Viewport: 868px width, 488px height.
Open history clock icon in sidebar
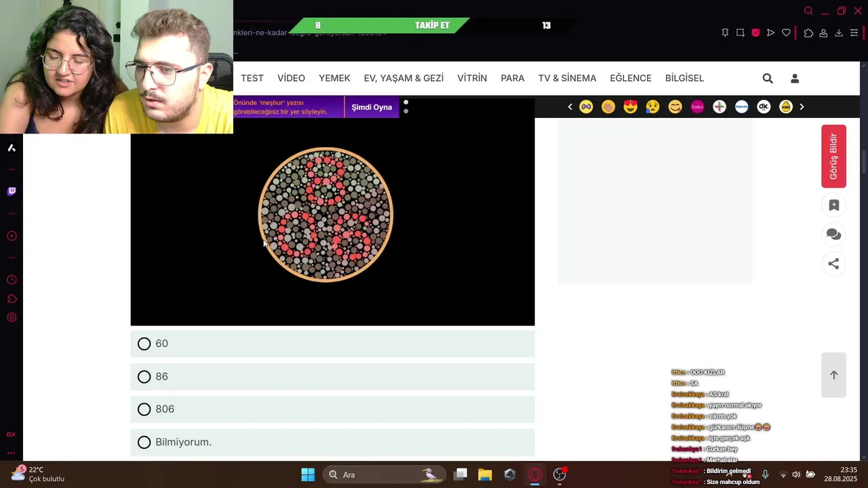[x=12, y=280]
